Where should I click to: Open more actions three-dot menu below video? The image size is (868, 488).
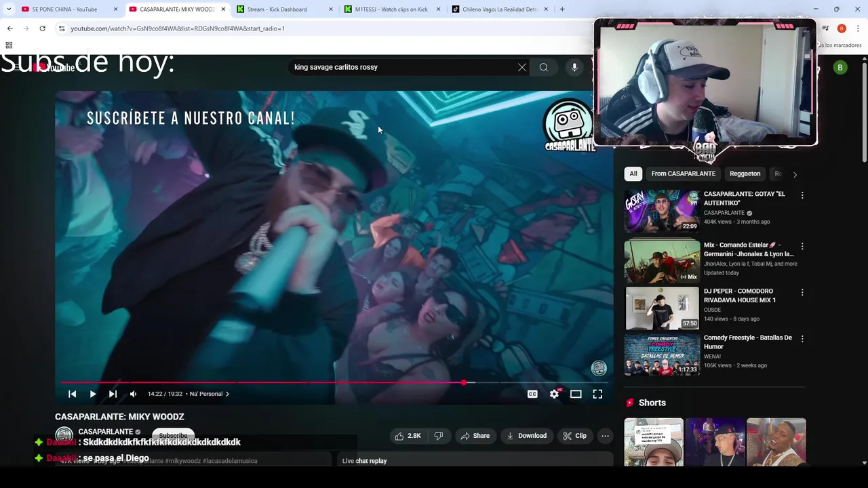point(605,436)
